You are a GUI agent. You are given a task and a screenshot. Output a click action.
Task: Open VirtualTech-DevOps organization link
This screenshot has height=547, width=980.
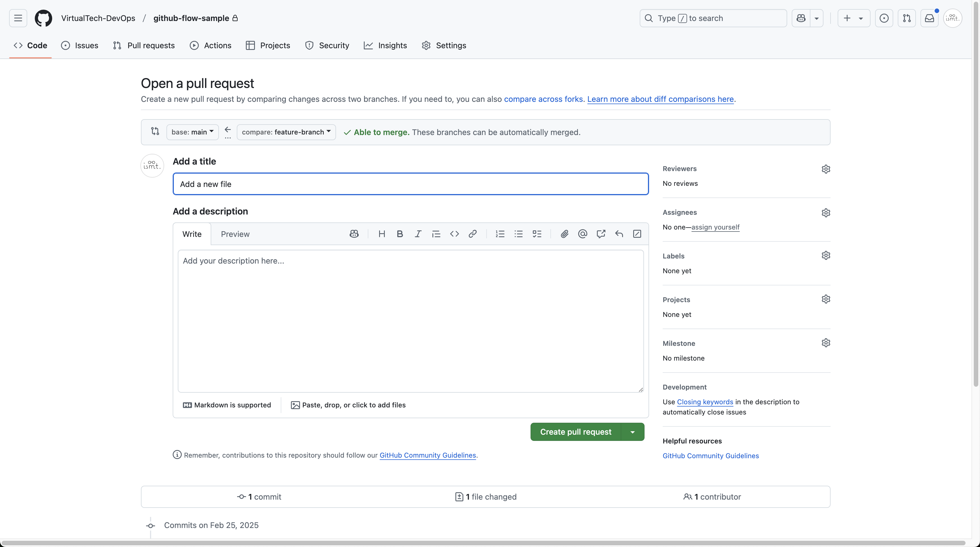click(x=98, y=18)
